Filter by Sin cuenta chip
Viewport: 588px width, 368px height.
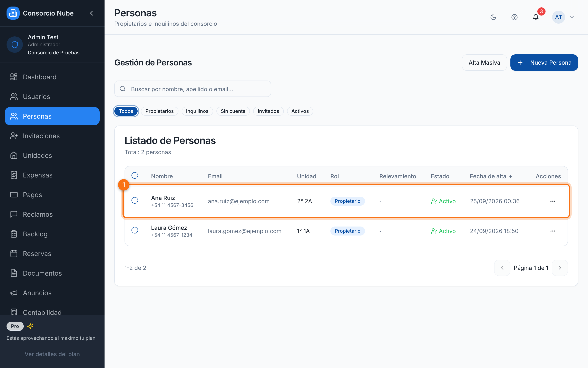[233, 111]
